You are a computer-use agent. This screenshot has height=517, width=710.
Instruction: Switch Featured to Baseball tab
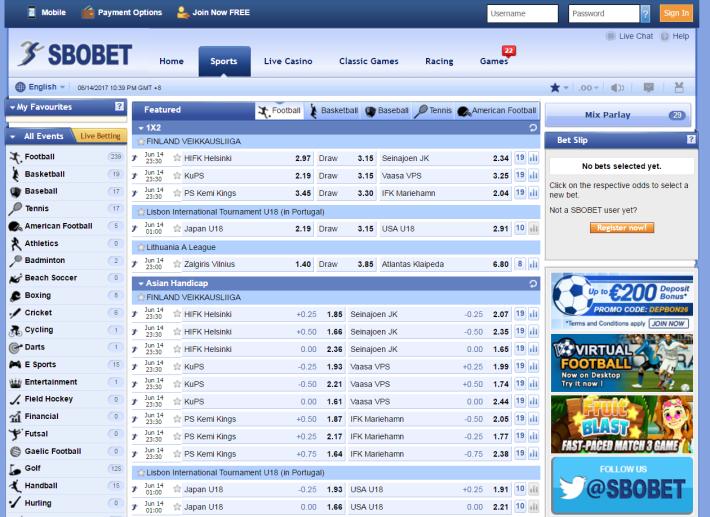[387, 110]
